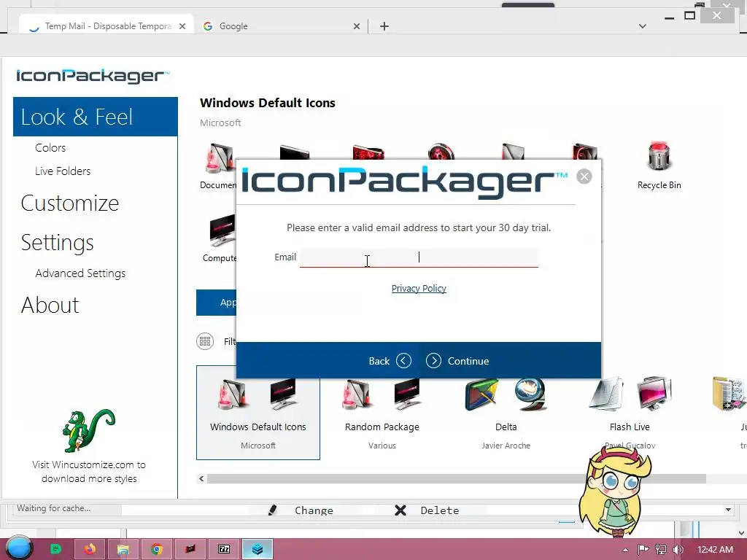
Task: Open a new browser tab
Action: [x=384, y=26]
